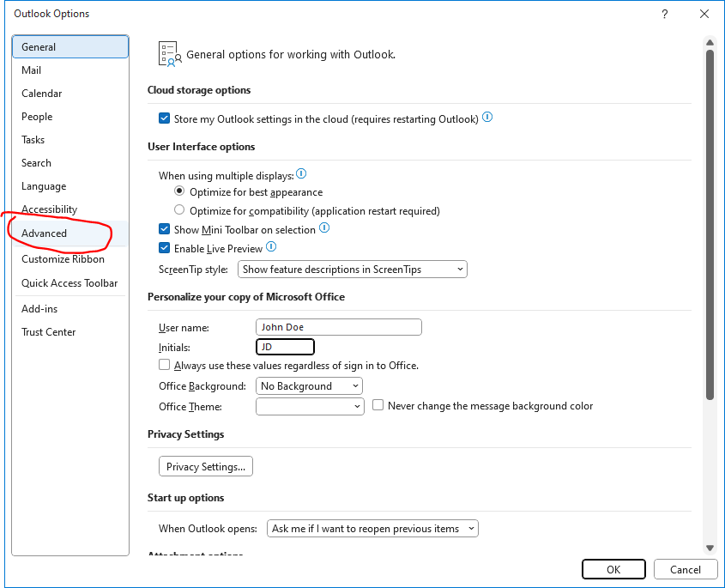The height and width of the screenshot is (588, 725).
Task: Open the Calendar category
Action: (x=70, y=94)
